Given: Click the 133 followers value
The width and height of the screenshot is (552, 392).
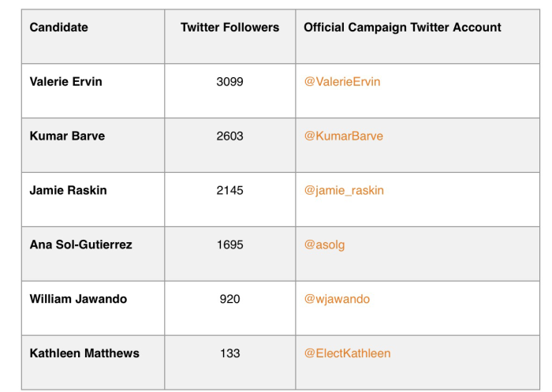Looking at the screenshot, I should [230, 353].
